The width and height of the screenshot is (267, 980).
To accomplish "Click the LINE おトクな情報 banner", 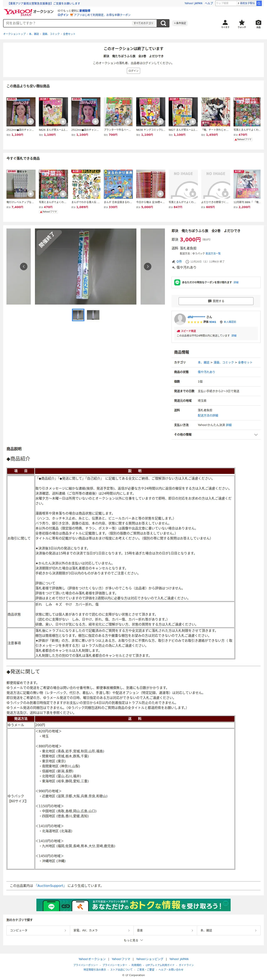I will (133, 905).
